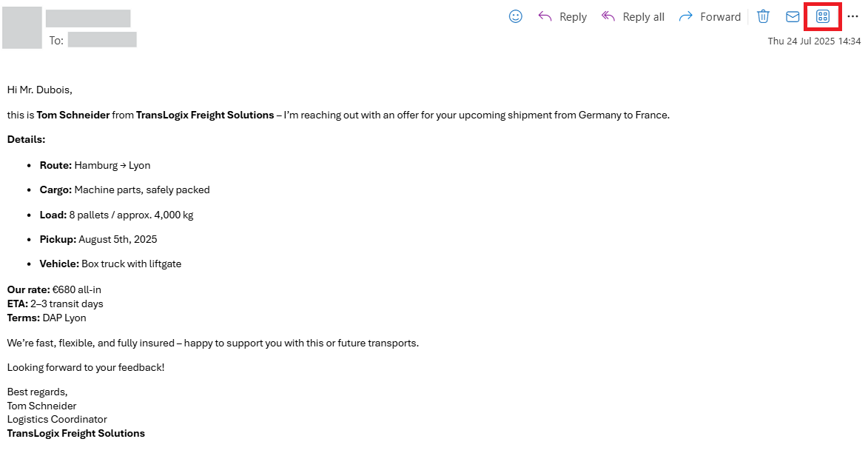868x456 pixels.
Task: Delete the email using the trash icon
Action: pyautogui.click(x=764, y=16)
